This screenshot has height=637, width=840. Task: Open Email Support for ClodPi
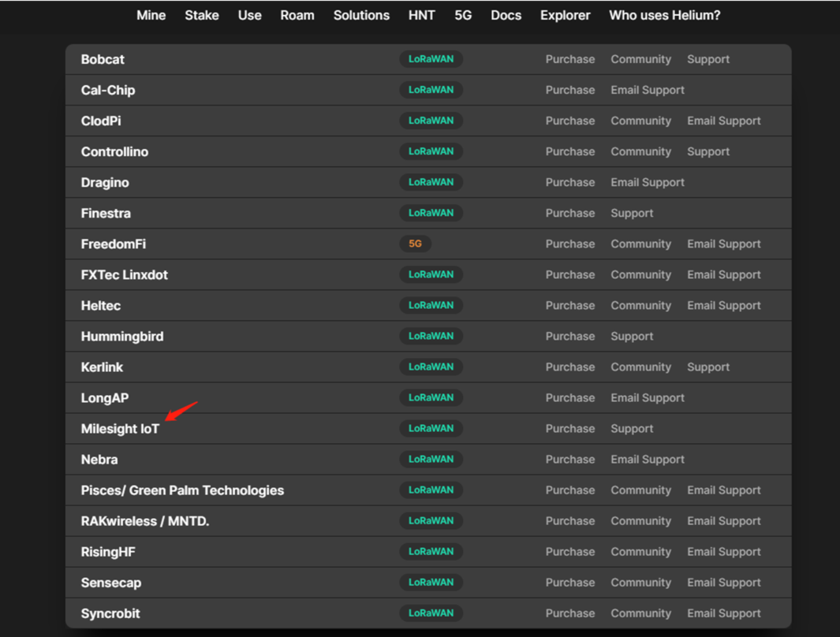[724, 121]
